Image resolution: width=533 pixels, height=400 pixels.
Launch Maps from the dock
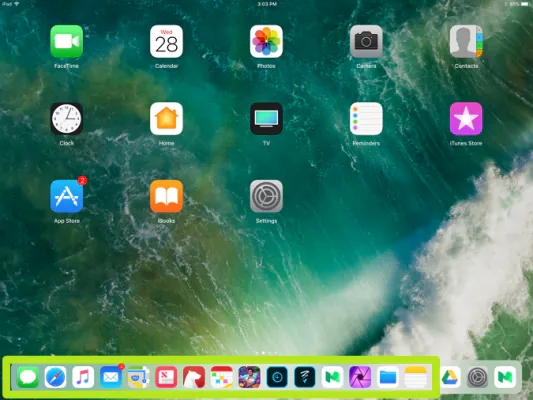pos(139,377)
